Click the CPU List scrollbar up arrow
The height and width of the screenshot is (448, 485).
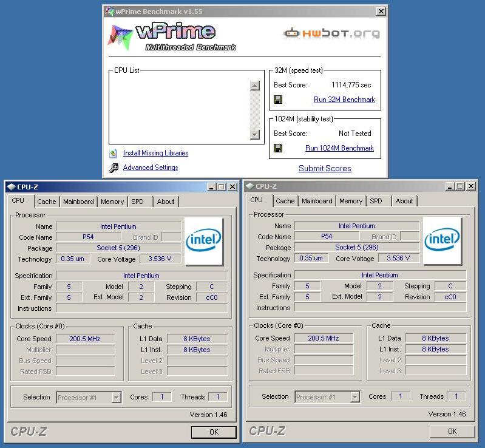(254, 86)
